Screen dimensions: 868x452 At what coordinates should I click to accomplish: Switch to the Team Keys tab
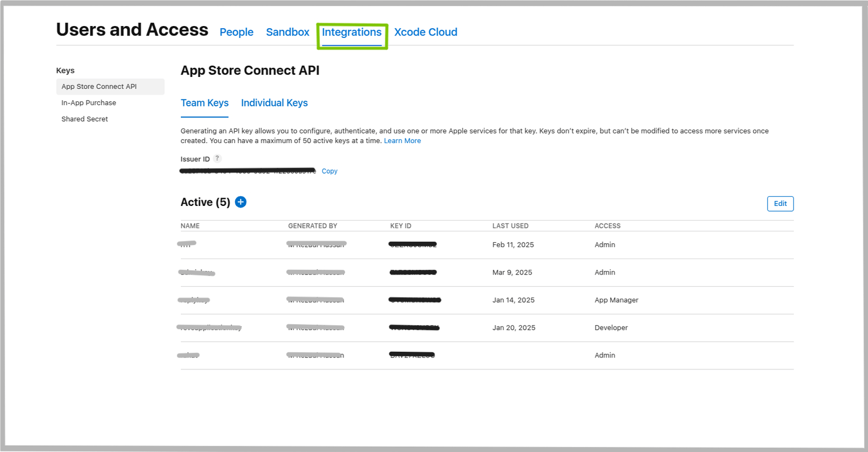pos(205,103)
